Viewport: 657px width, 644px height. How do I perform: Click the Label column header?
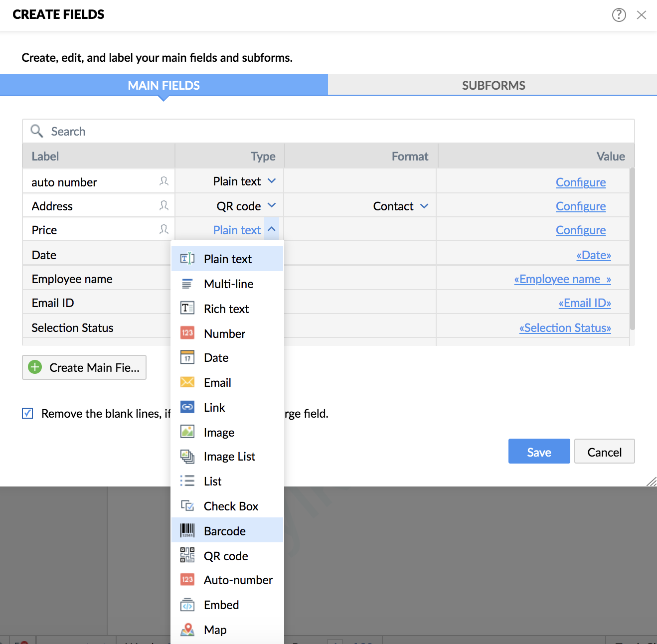[99, 156]
